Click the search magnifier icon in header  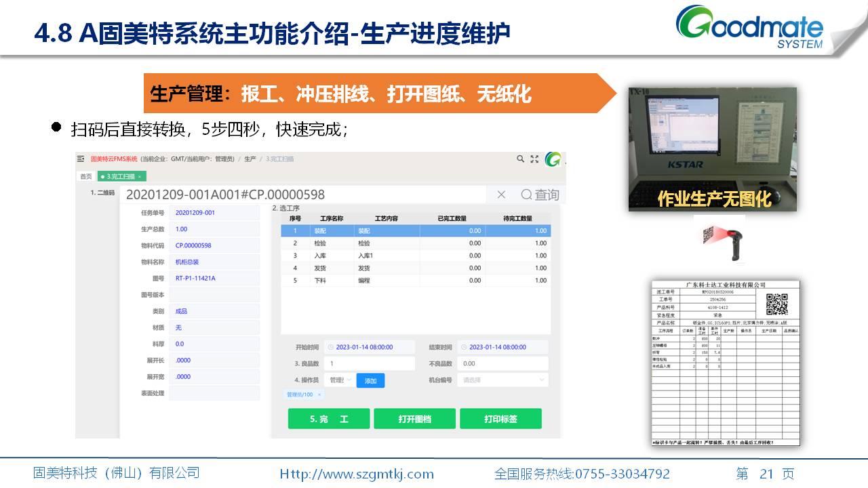pos(520,159)
